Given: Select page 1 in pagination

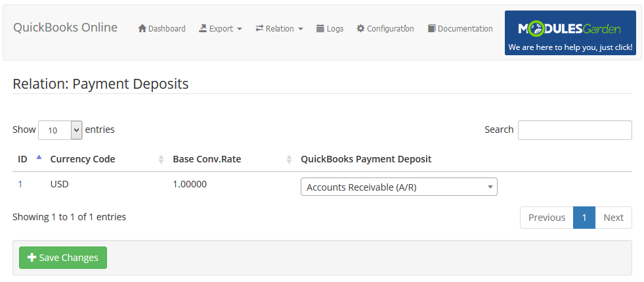Looking at the screenshot, I should click(584, 218).
